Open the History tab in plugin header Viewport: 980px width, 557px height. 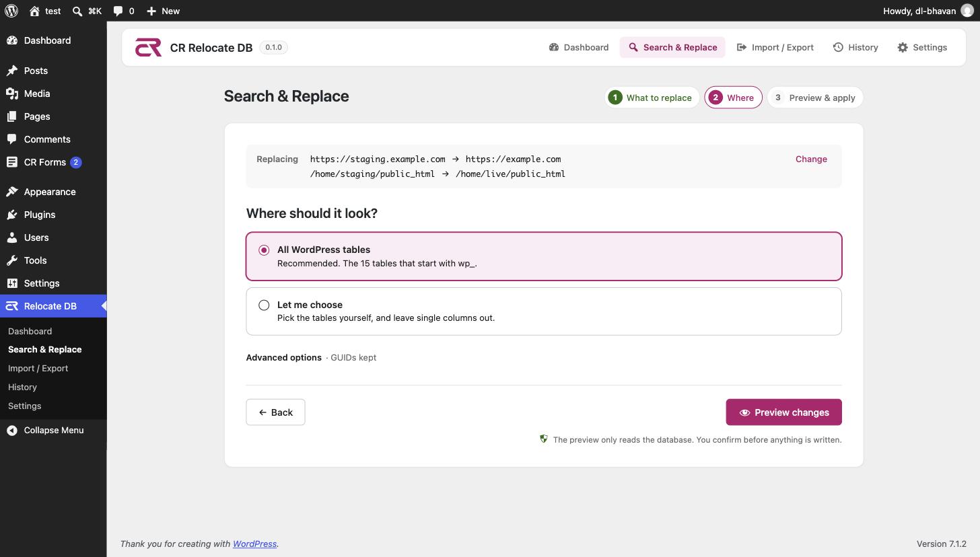click(855, 47)
